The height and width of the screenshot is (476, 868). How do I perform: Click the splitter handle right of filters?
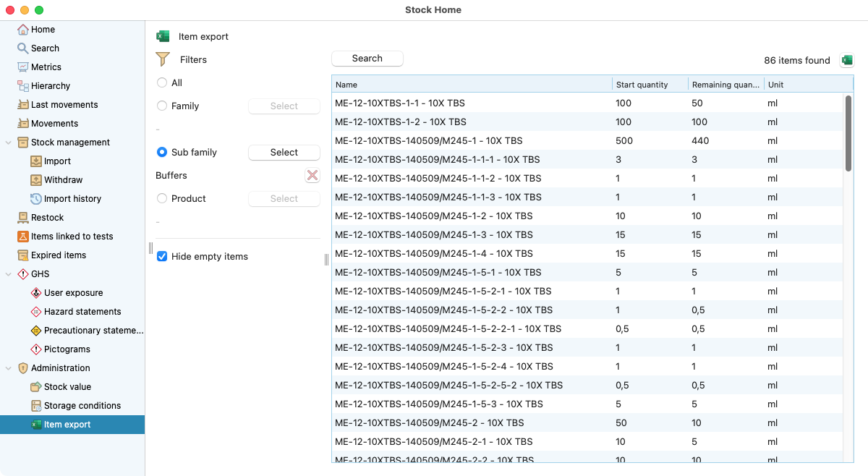pos(326,260)
